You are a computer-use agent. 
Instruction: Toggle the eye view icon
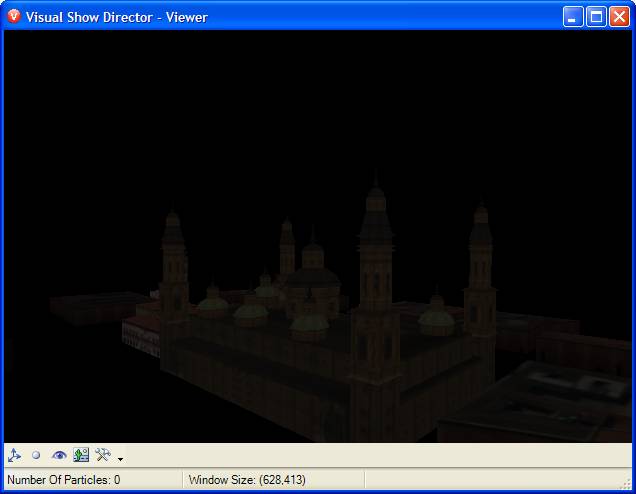59,455
